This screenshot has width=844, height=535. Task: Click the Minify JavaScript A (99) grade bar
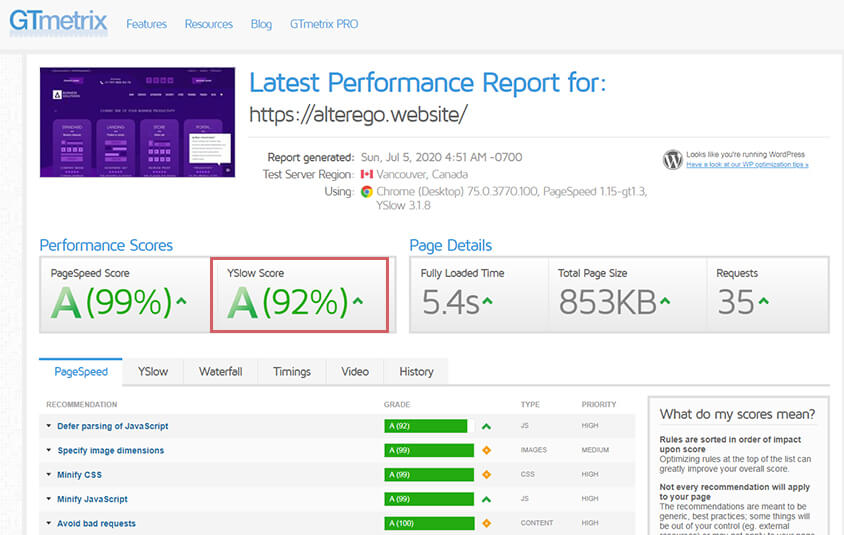coord(429,499)
